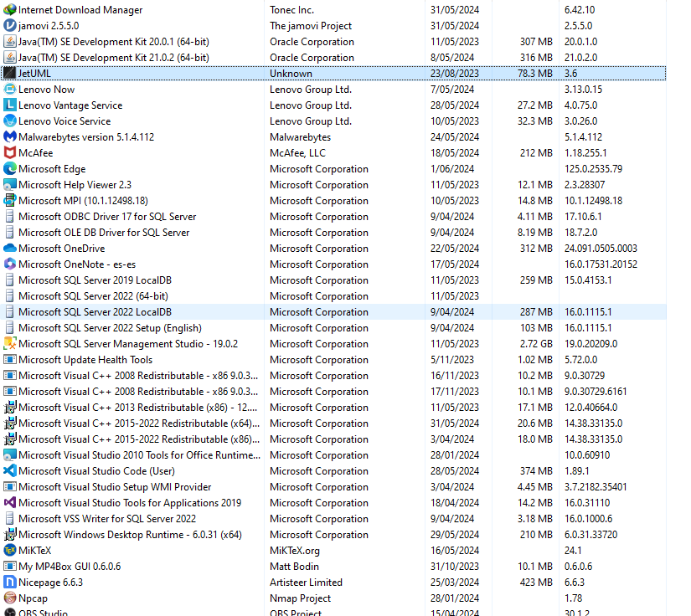Select Microsoft SQL Server 2022 (64-bit) entry
Screen dimensions: 691x616
tap(93, 296)
